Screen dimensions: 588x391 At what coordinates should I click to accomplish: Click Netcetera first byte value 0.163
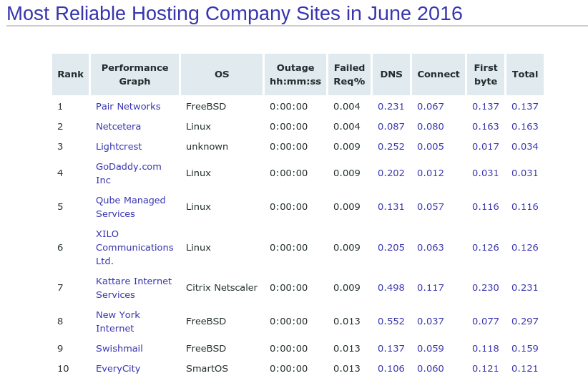pos(485,127)
